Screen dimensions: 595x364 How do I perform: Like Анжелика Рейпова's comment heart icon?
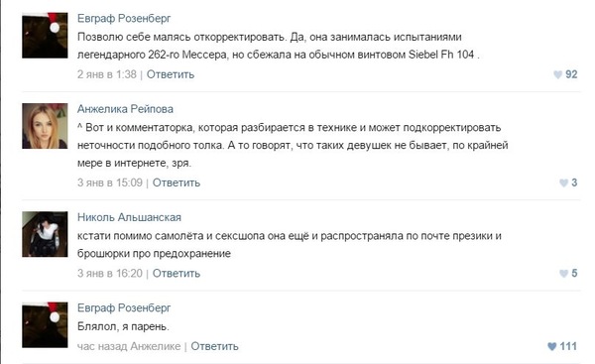tap(563, 182)
